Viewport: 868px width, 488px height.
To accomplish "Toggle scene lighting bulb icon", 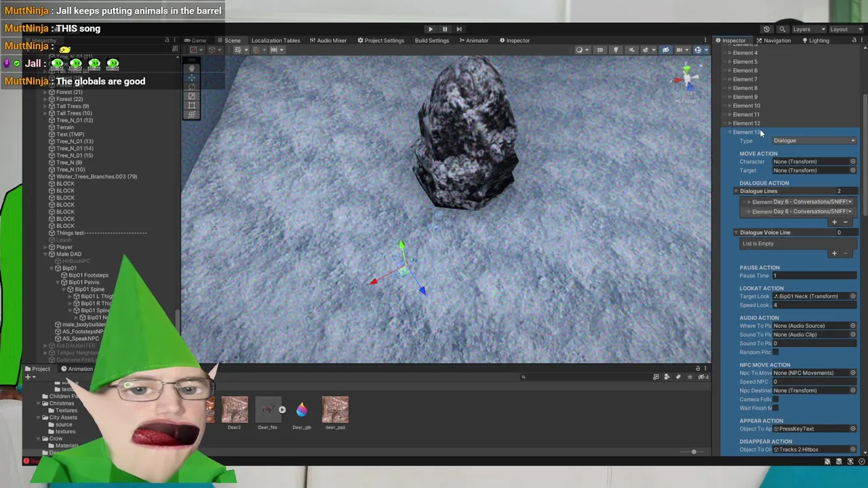I will [616, 50].
